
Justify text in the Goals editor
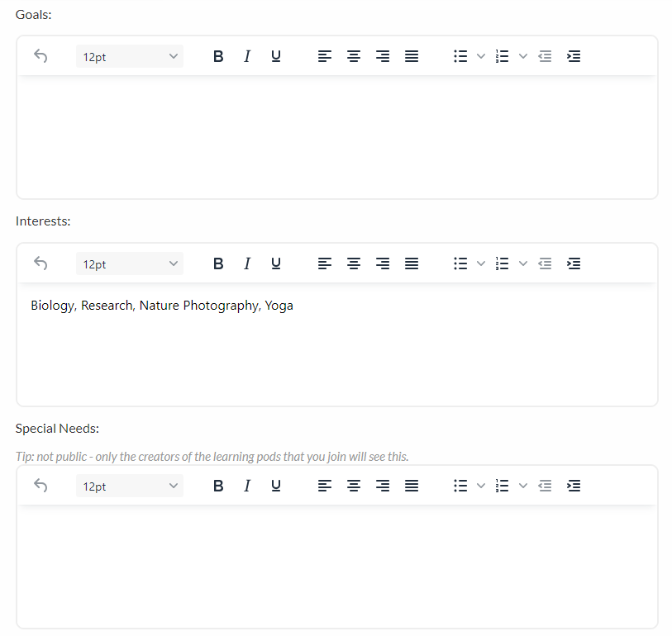pos(412,56)
